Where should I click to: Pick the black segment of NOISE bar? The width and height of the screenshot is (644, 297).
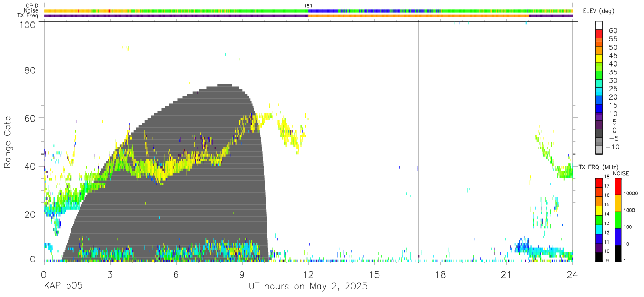(618, 253)
